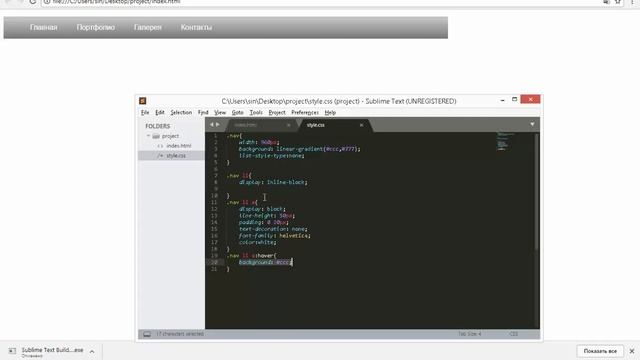Screen dimensions: 640x360
Task: Collapse the project folder in sidebar
Action: point(149,136)
